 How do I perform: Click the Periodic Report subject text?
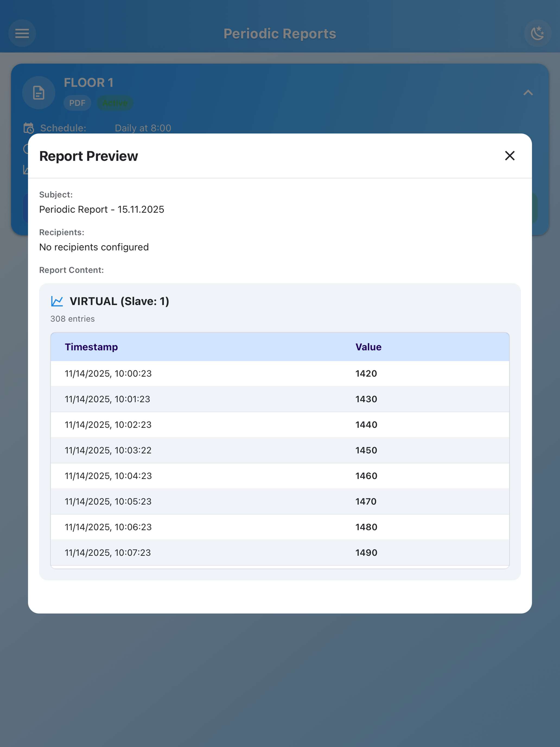[101, 209]
